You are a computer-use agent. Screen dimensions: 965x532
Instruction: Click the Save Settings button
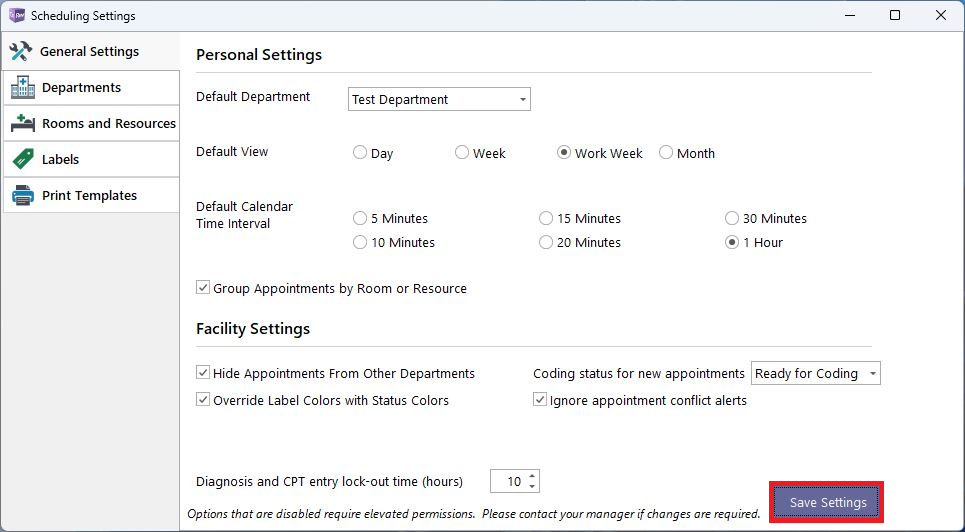point(828,502)
